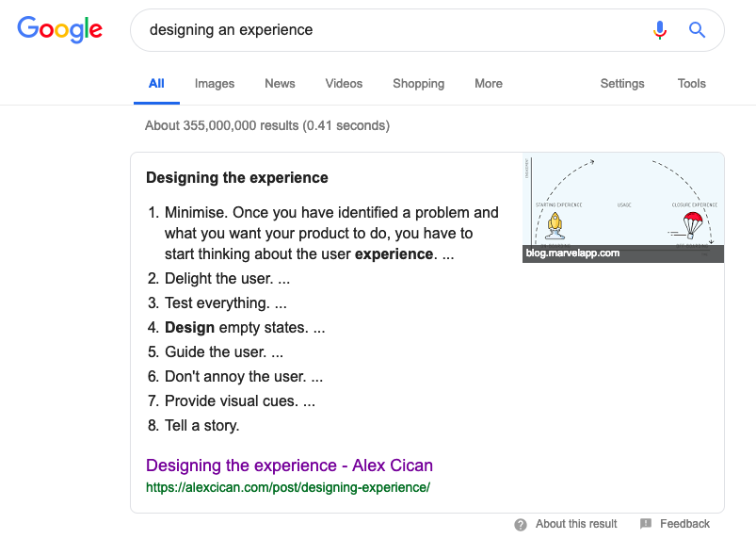Switch to the News tab
The image size is (756, 539).
[280, 84]
